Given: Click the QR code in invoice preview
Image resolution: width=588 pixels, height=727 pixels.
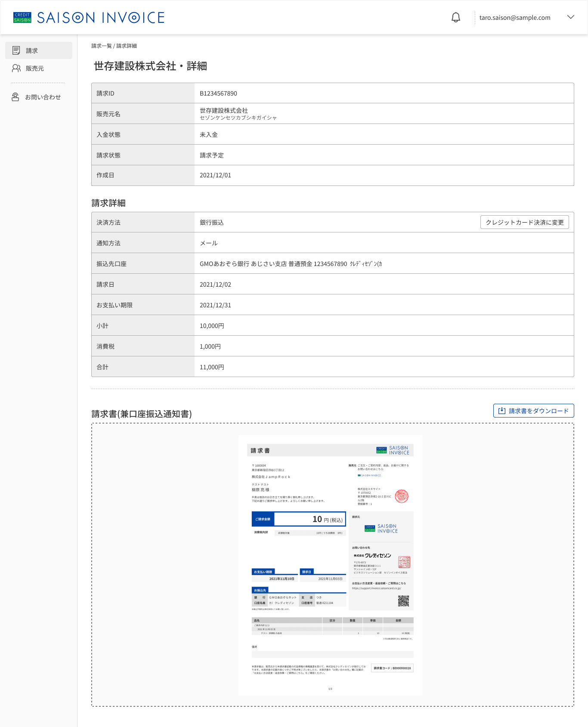Looking at the screenshot, I should (403, 601).
